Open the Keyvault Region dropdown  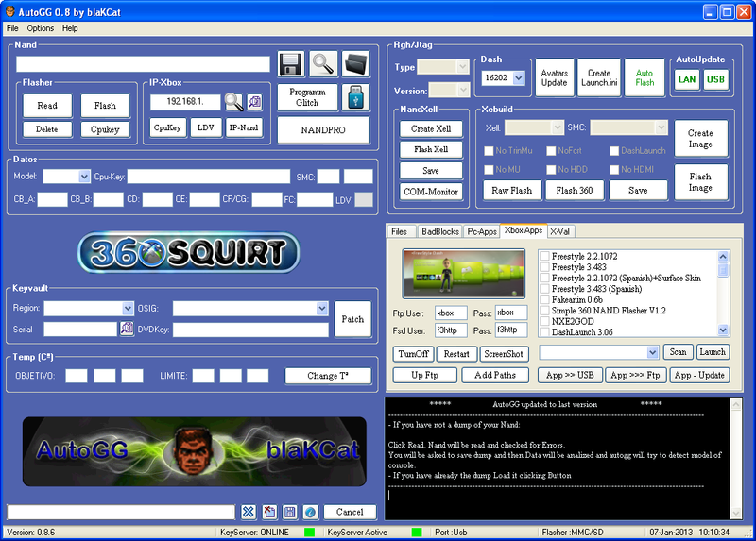tap(128, 309)
